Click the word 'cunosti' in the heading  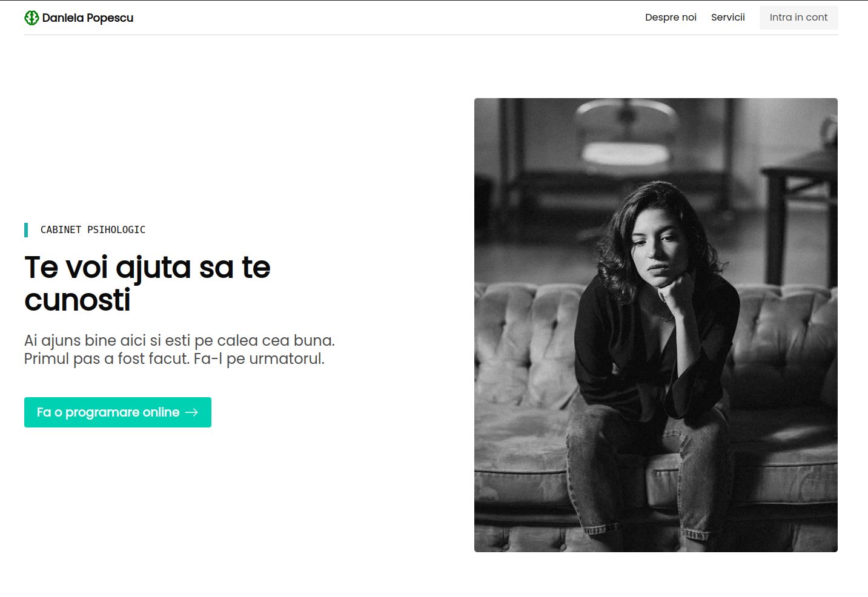78,300
